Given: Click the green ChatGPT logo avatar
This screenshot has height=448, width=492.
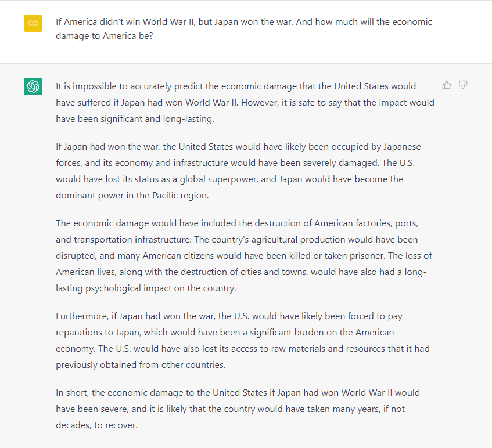Looking at the screenshot, I should 33,86.
